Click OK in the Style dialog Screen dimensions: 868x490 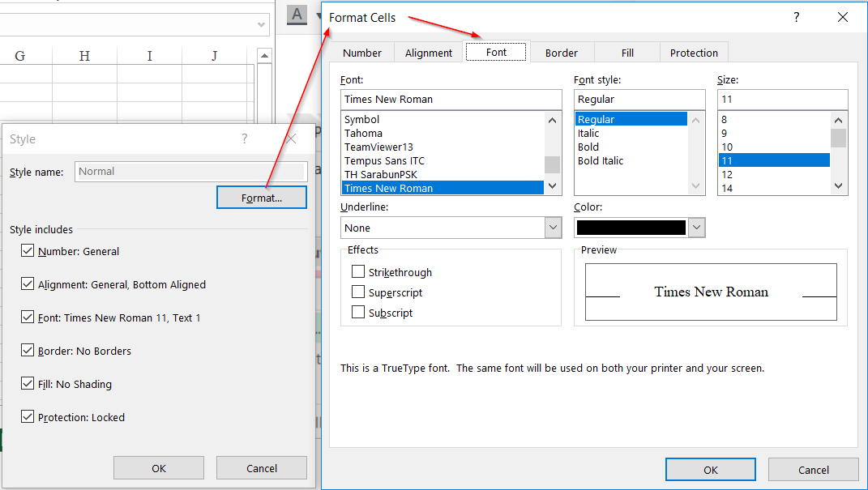(x=159, y=468)
